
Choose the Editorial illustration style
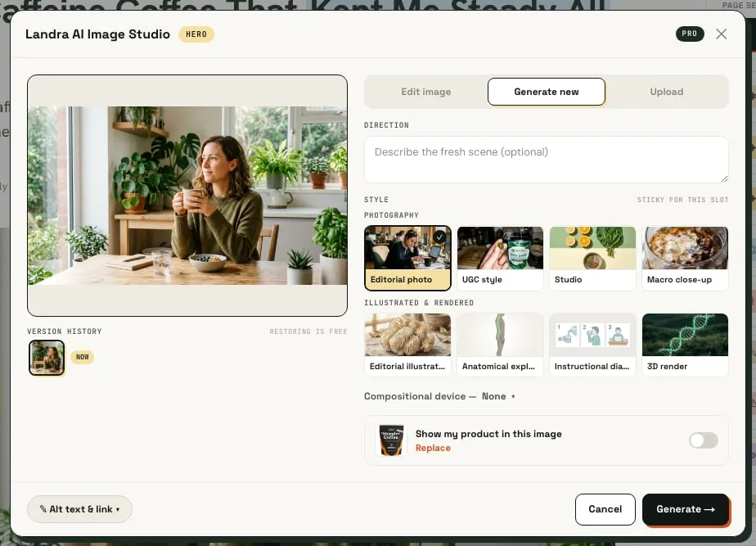407,345
